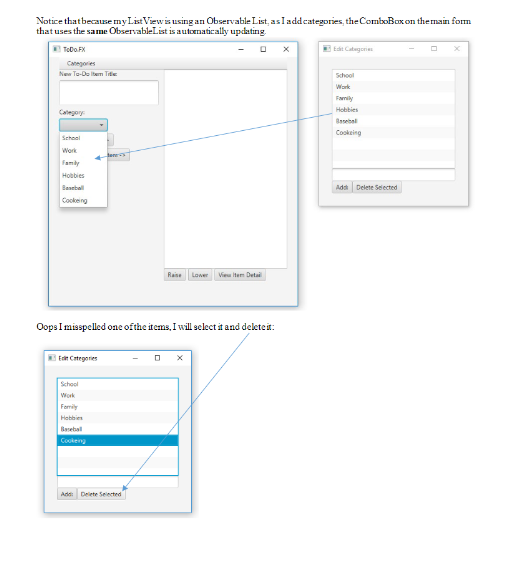The image size is (530, 568).
Task: Choose Cookeing in the Category dropdown list
Action: tap(83, 200)
